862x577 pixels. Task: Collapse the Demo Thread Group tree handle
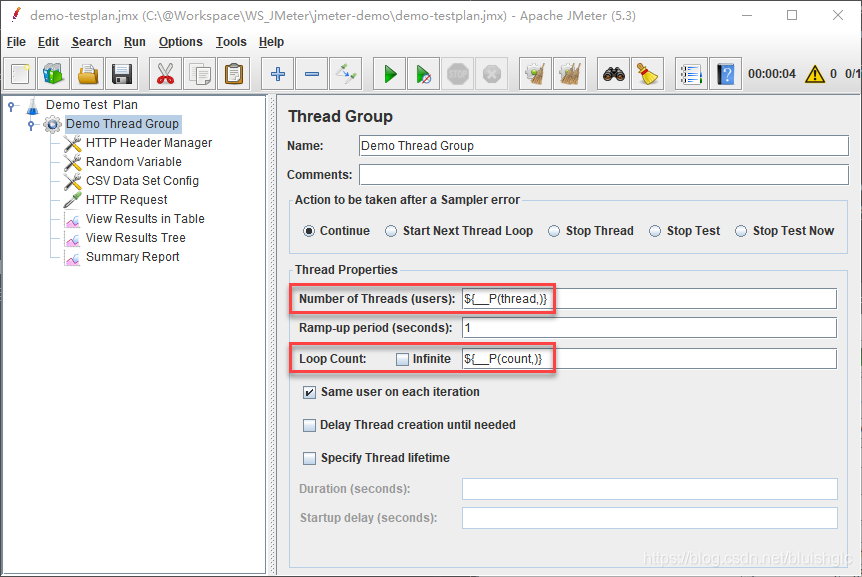pos(31,125)
